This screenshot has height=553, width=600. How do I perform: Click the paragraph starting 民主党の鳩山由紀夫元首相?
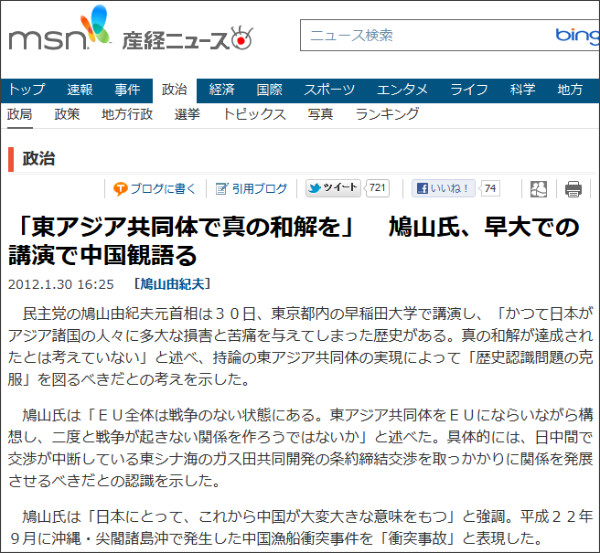pos(300,346)
